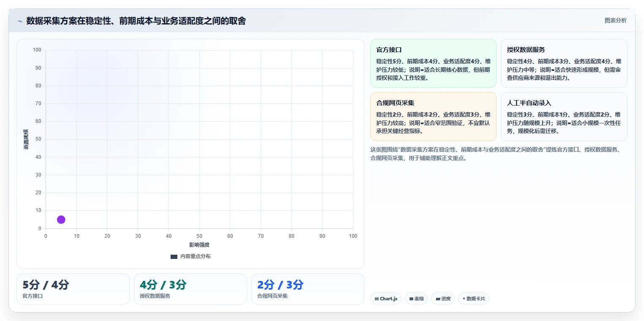
Task: Select the 进度 tag chip
Action: pos(443,299)
